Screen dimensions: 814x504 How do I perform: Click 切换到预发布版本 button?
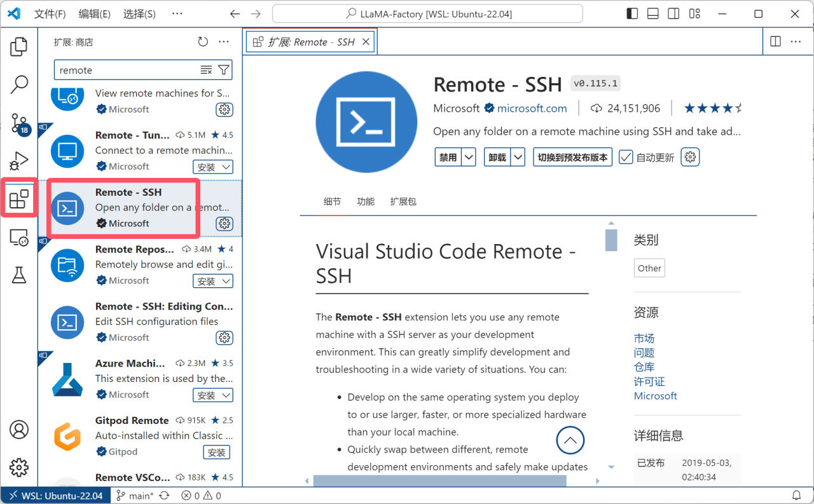[x=572, y=157]
